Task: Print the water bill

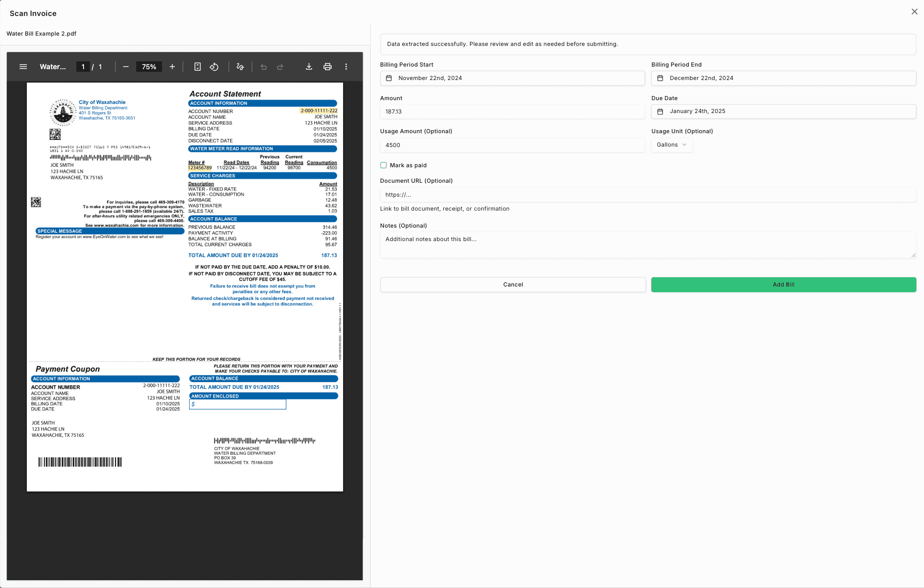Action: coord(327,67)
